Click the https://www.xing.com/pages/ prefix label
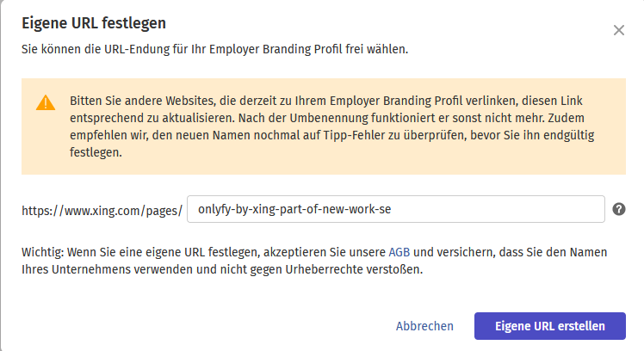The width and height of the screenshot is (644, 351). click(x=102, y=210)
